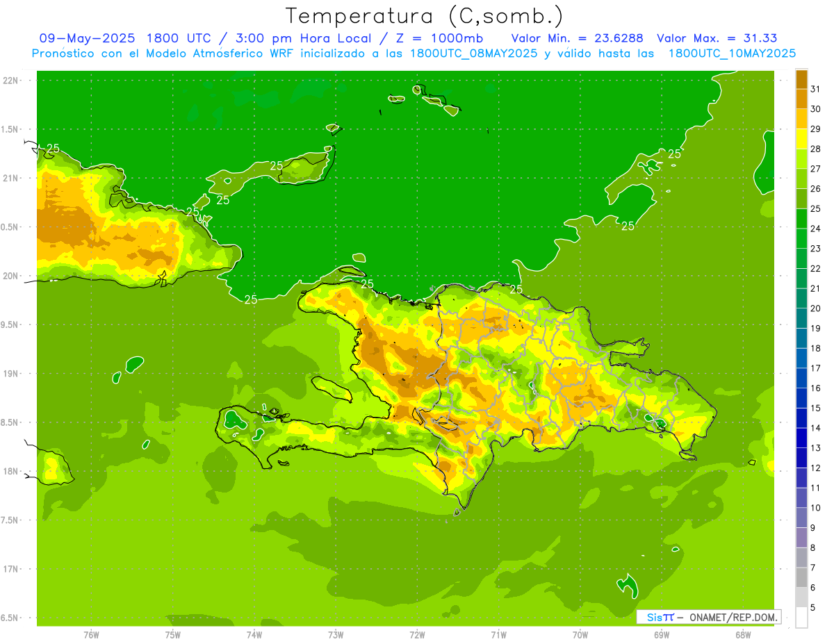The width and height of the screenshot is (834, 644).
Task: Pick legend color between 29 and 30
Action: [801, 119]
